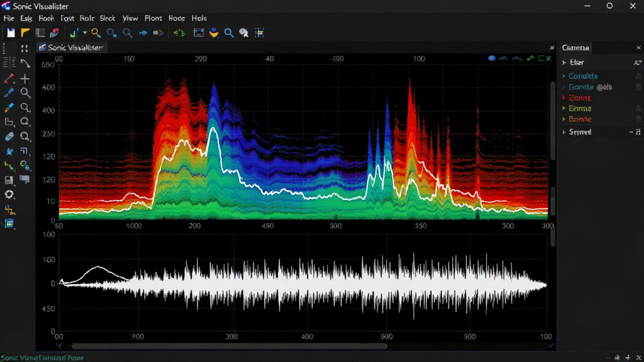This screenshot has width=644, height=362.
Task: Click the left scroll arrow below the waveform
Action: [60, 346]
